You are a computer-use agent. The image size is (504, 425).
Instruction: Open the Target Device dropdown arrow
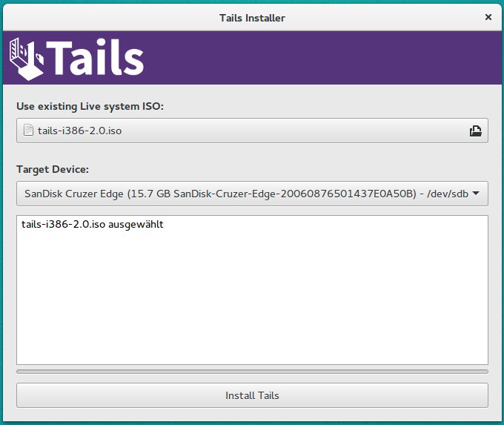(476, 194)
